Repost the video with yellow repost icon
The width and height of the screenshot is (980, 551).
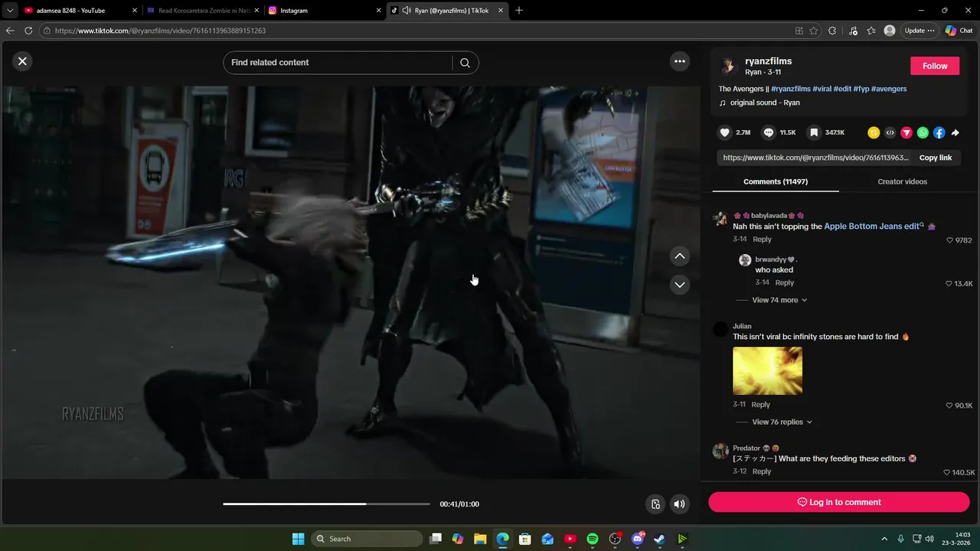[x=874, y=132]
